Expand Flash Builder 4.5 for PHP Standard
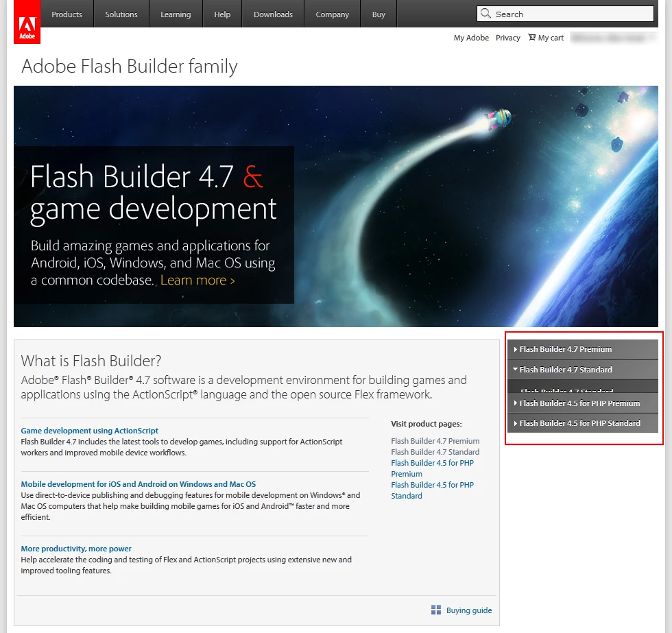Viewport: 672px width, 633px height. pyautogui.click(x=582, y=423)
